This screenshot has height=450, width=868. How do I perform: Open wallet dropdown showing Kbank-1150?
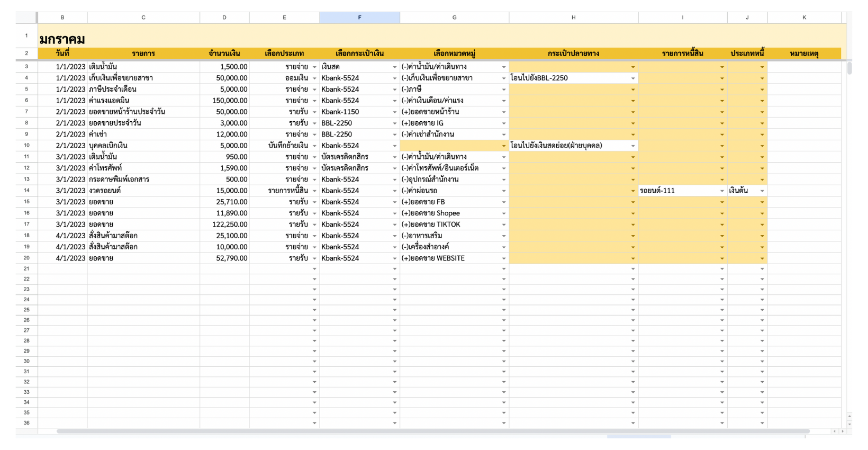pos(395,112)
